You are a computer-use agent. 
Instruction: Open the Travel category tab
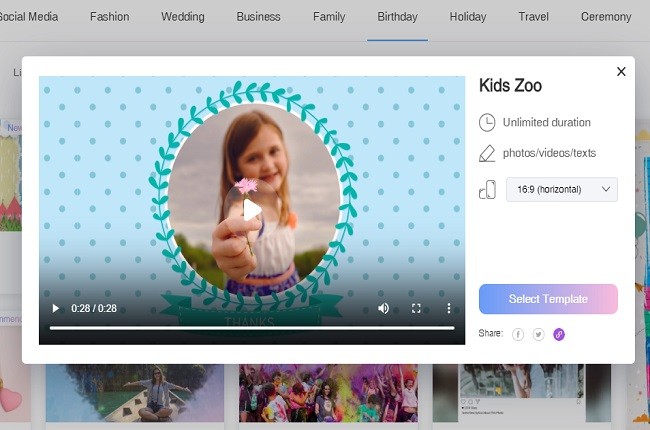coord(533,17)
